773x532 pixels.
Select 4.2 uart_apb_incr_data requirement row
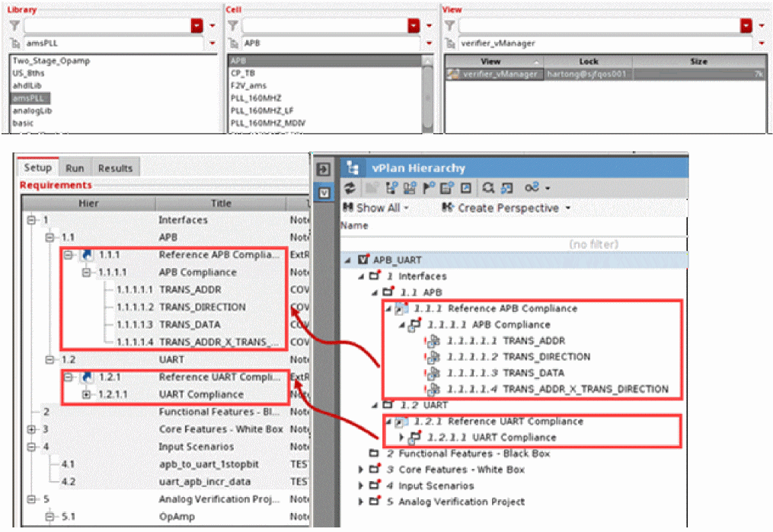165,482
